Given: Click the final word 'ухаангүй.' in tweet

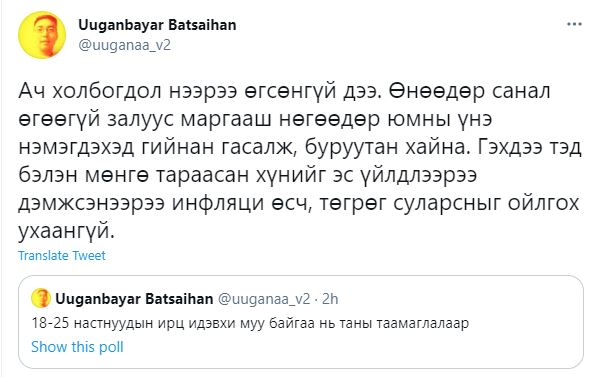Looking at the screenshot, I should [67, 231].
